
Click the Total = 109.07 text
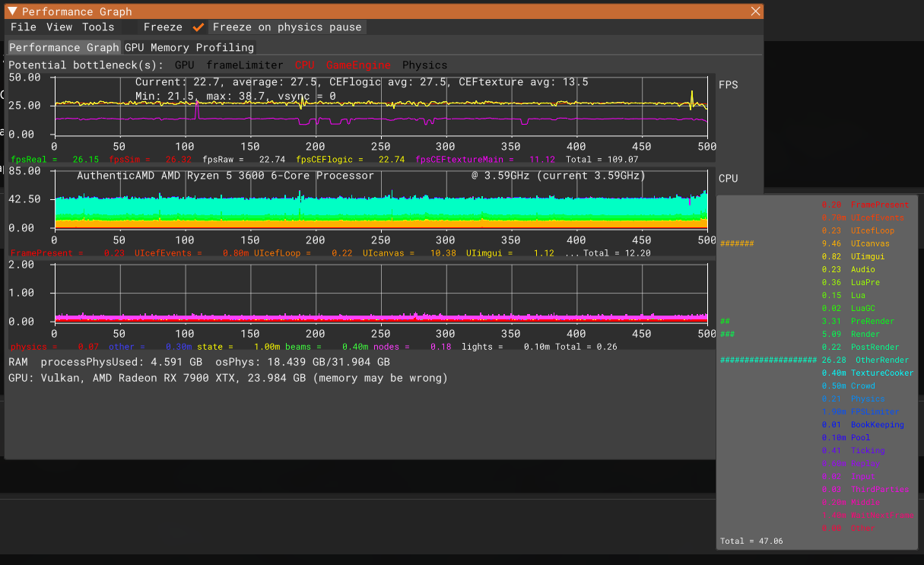click(602, 160)
